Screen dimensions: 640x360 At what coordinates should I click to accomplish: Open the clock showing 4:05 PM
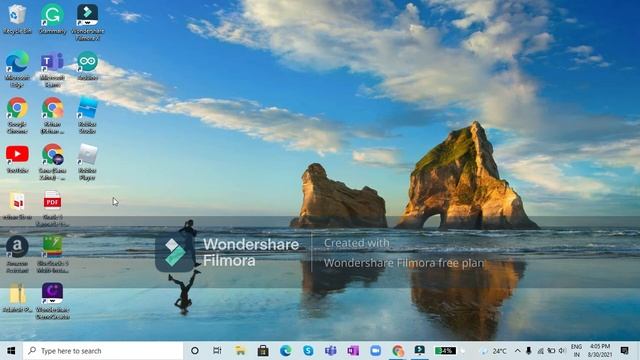pyautogui.click(x=600, y=351)
